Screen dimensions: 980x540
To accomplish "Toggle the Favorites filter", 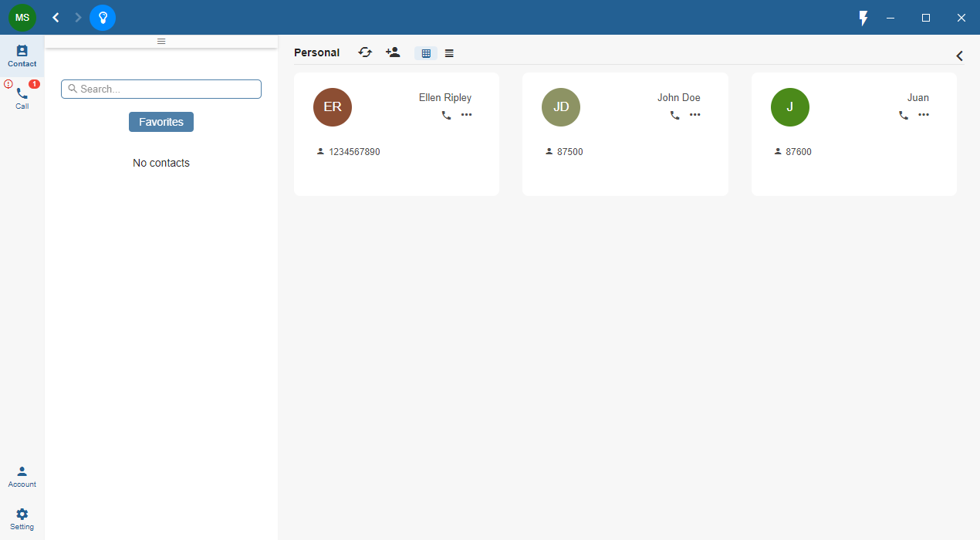I will (161, 121).
